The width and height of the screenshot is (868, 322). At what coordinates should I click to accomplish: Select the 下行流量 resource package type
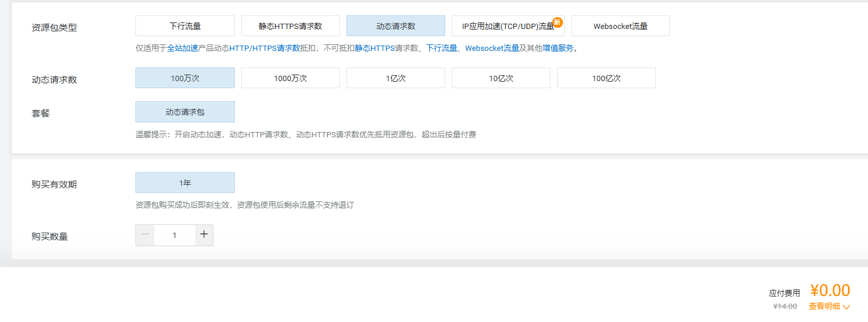(184, 26)
